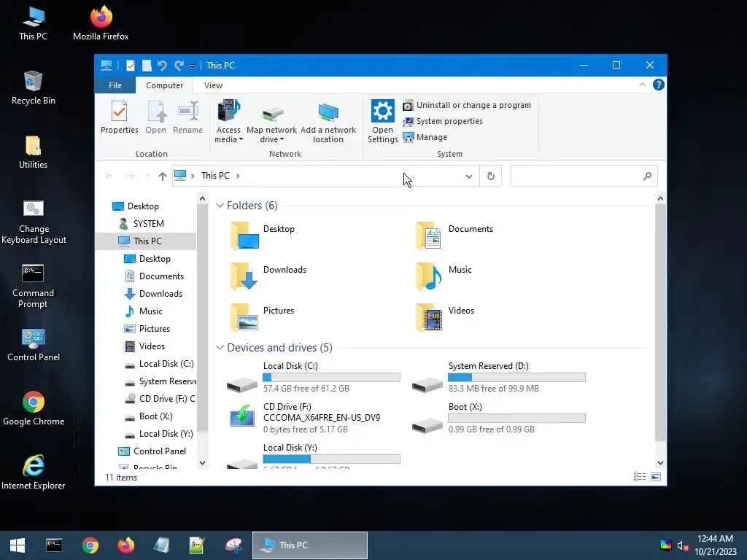The height and width of the screenshot is (560, 747).
Task: Select the Pictures folder in content pane
Action: click(262, 317)
